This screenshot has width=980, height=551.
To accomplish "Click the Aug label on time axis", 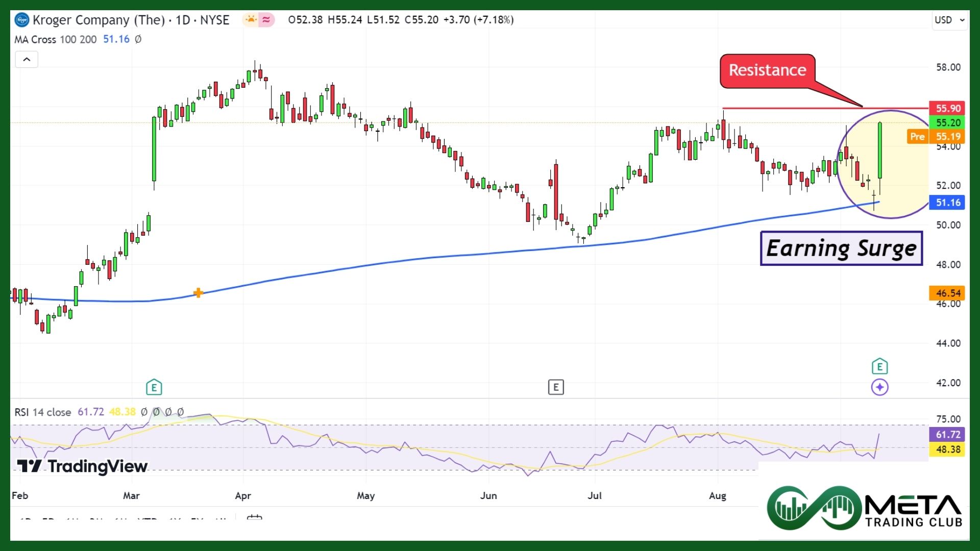I will pyautogui.click(x=718, y=495).
